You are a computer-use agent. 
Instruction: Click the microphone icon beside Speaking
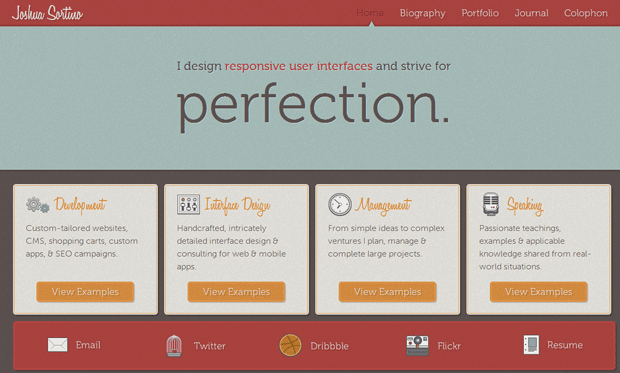[x=491, y=204]
